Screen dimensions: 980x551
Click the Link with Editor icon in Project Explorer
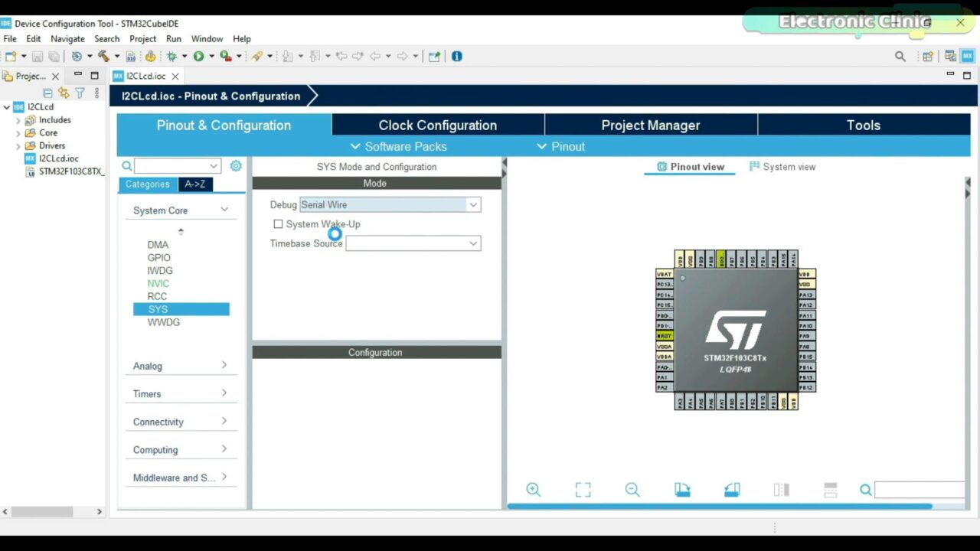point(64,93)
